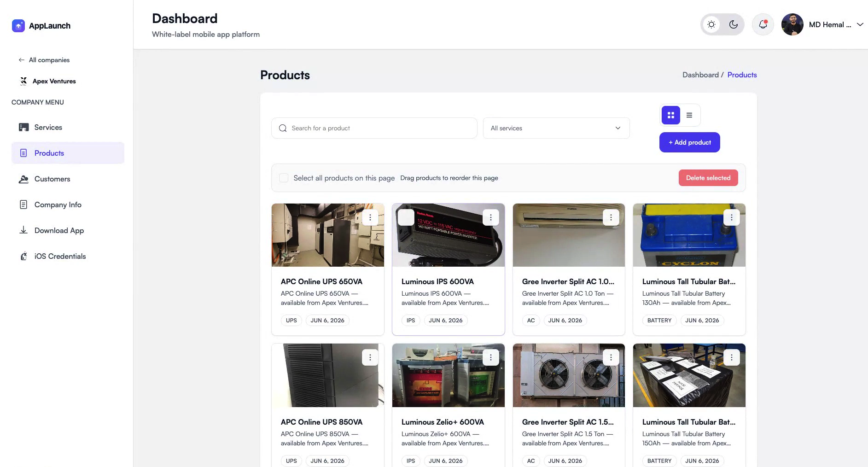Click the user profile avatar
868x467 pixels.
[x=792, y=24]
